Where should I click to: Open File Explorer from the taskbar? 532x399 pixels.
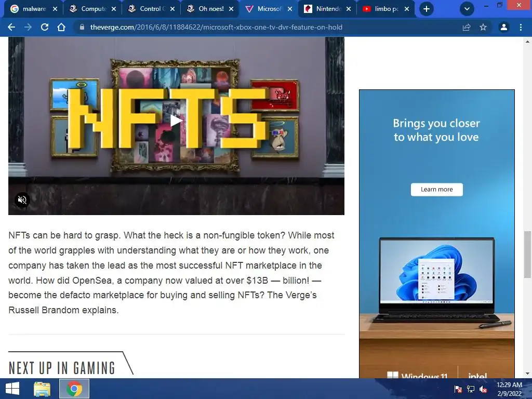point(42,389)
